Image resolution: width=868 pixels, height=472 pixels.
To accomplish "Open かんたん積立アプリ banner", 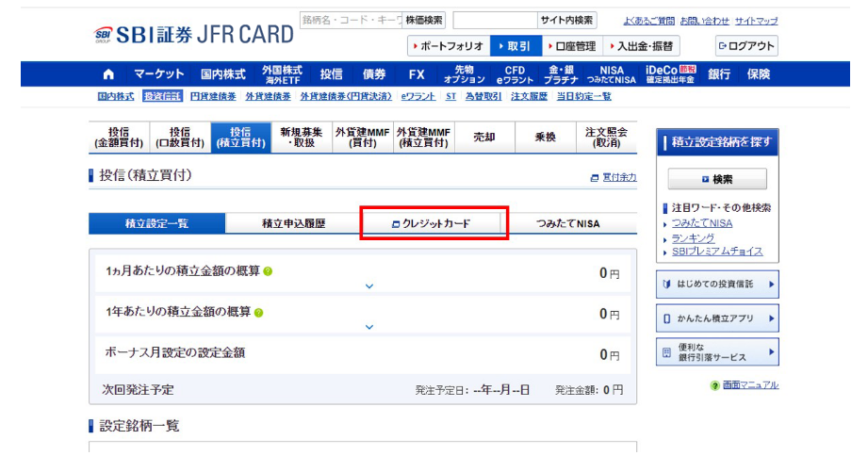I will (x=717, y=318).
